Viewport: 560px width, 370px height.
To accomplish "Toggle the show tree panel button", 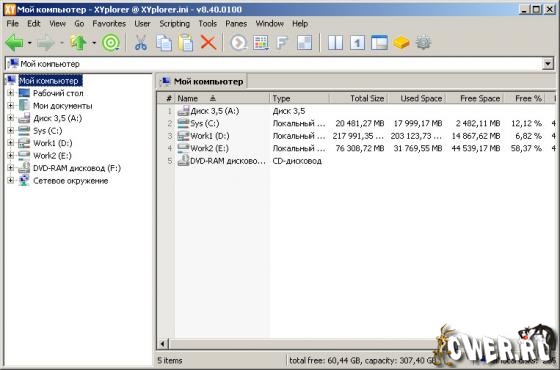I will pos(379,43).
